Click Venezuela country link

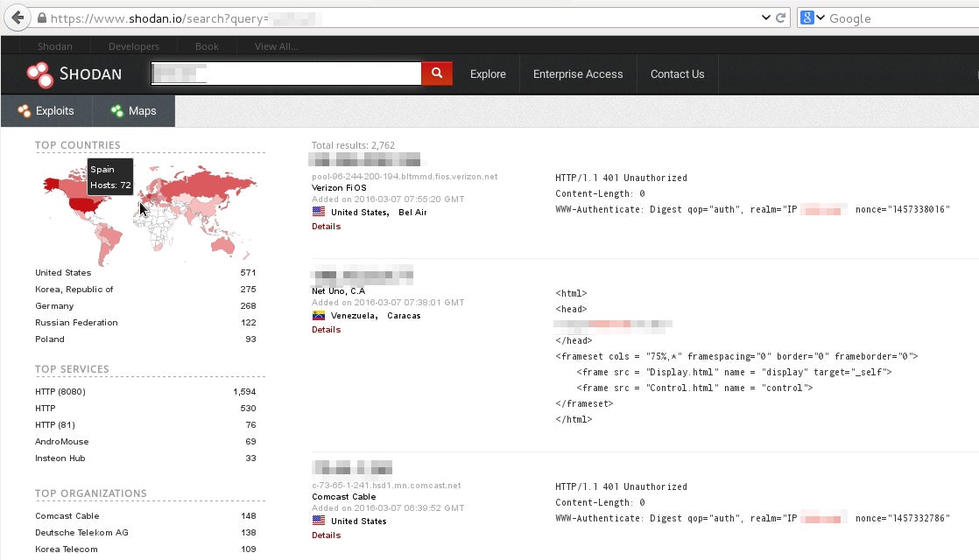tap(353, 316)
